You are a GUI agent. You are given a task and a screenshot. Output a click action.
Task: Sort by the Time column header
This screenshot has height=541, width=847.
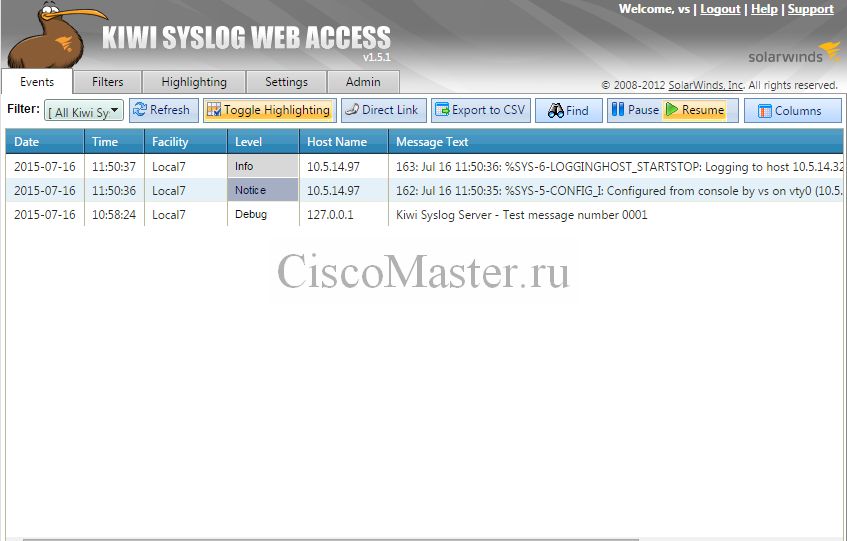pyautogui.click(x=114, y=142)
